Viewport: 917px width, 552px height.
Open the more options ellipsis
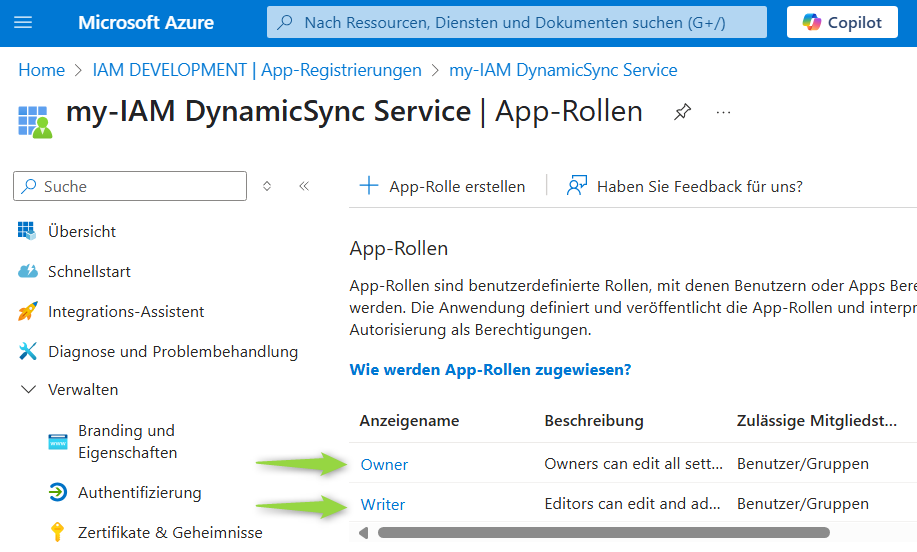(723, 112)
